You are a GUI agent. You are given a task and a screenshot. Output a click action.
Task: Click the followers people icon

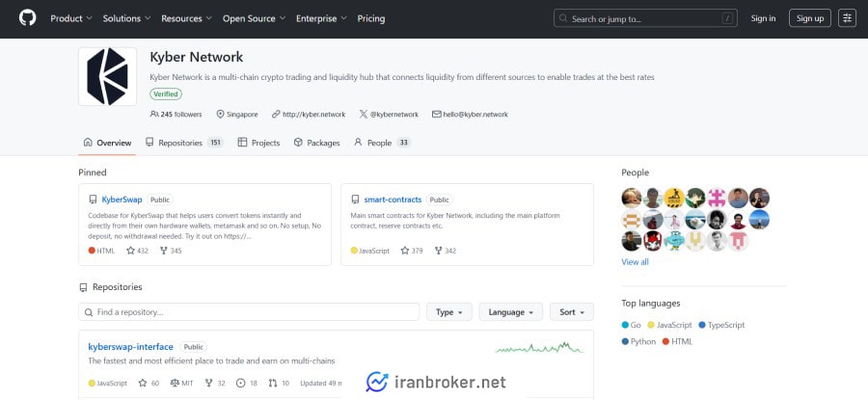click(x=154, y=114)
